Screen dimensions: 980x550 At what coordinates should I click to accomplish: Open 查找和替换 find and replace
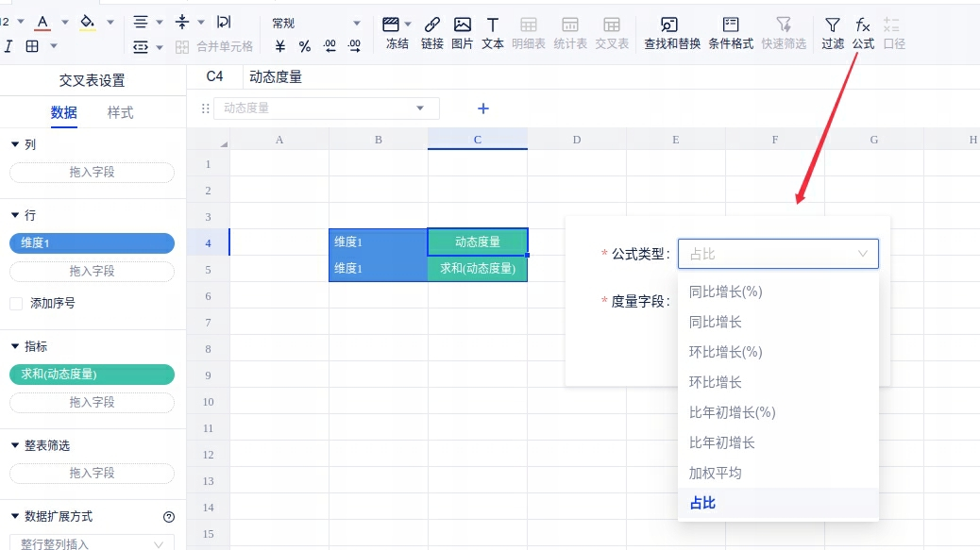coord(671,32)
